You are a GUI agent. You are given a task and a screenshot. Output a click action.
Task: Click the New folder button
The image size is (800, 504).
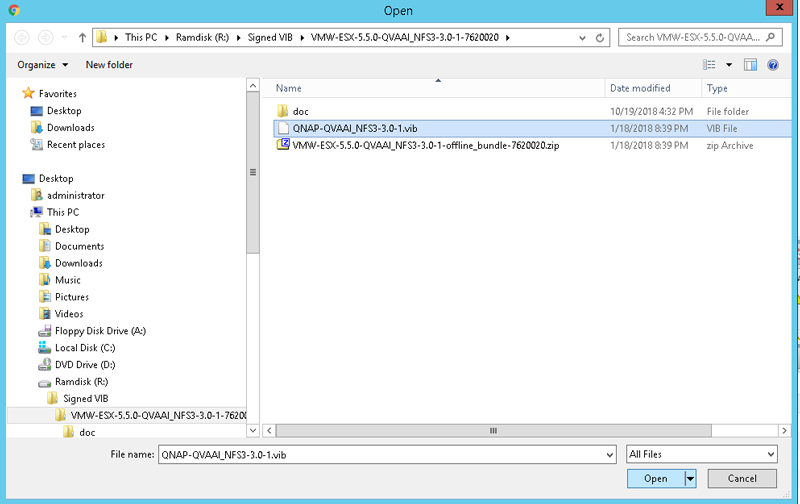point(109,65)
